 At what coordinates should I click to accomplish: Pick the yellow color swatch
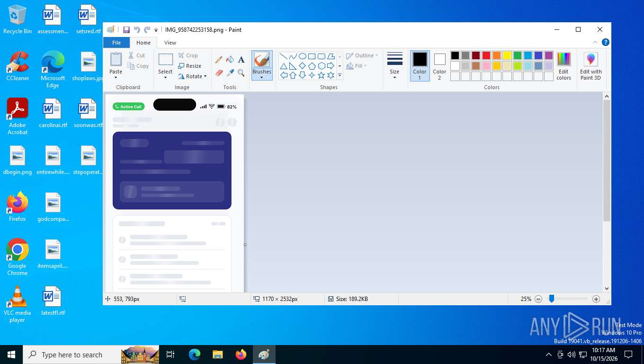[x=507, y=55]
